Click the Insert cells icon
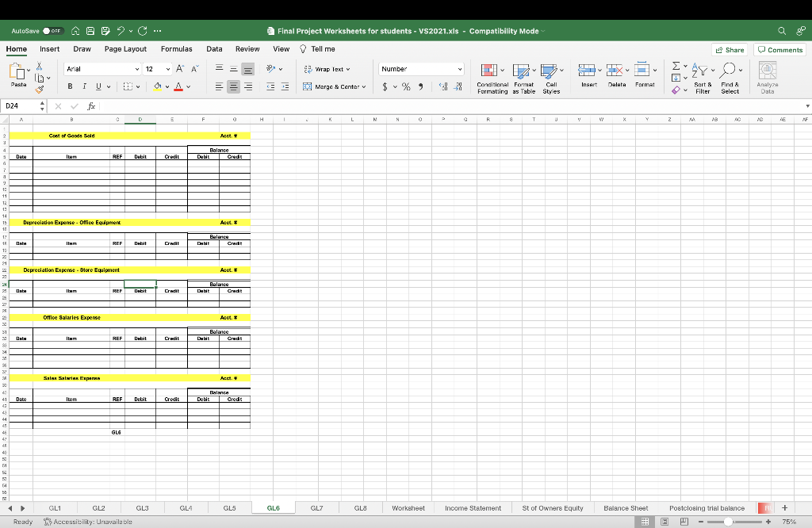Viewport: 812px width, 528px height. point(587,70)
